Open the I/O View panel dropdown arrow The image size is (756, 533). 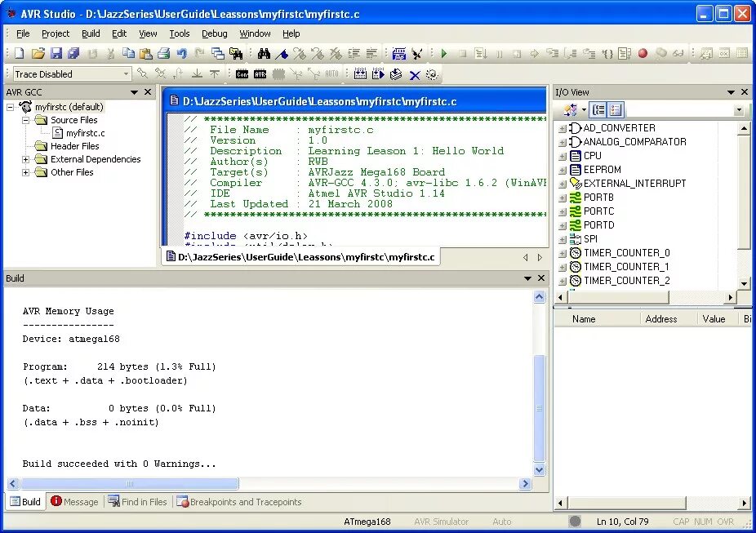click(731, 92)
